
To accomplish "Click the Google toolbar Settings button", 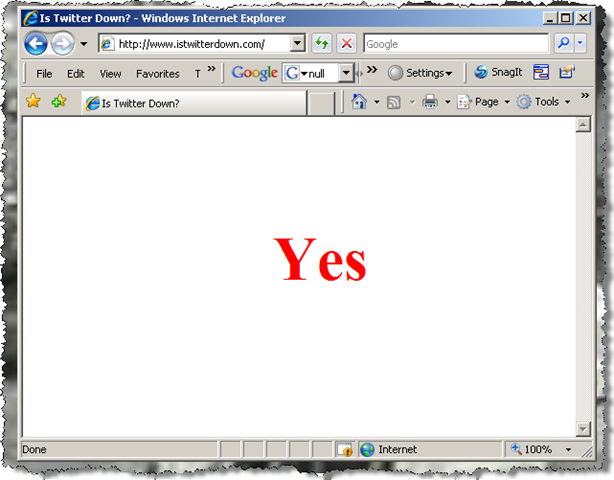I will [x=421, y=73].
